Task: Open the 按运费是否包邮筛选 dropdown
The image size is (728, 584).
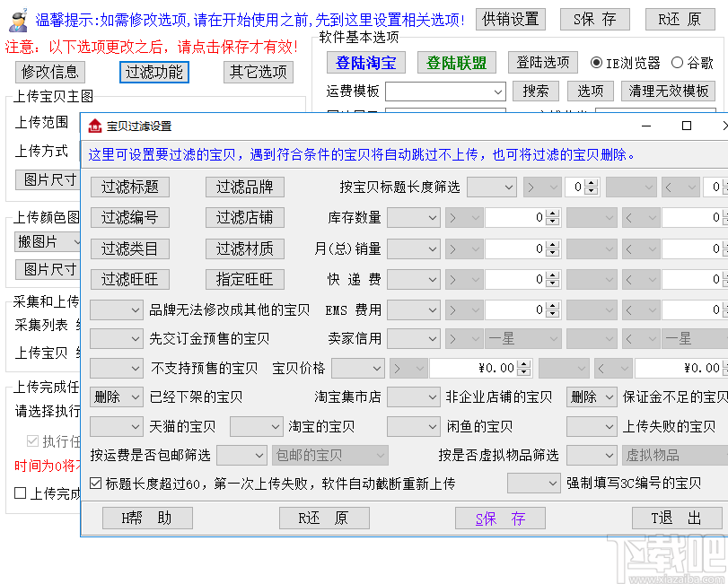Action: click(241, 456)
